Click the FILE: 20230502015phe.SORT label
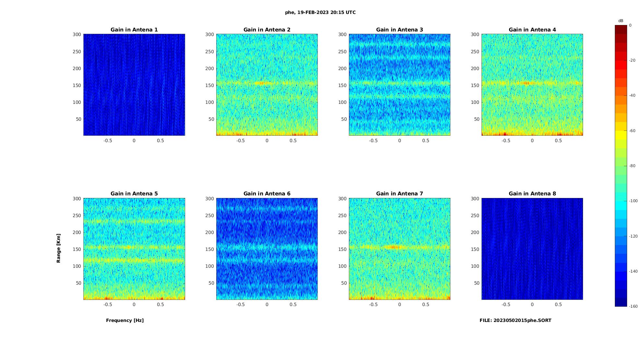This screenshot has width=644, height=345. (x=515, y=320)
